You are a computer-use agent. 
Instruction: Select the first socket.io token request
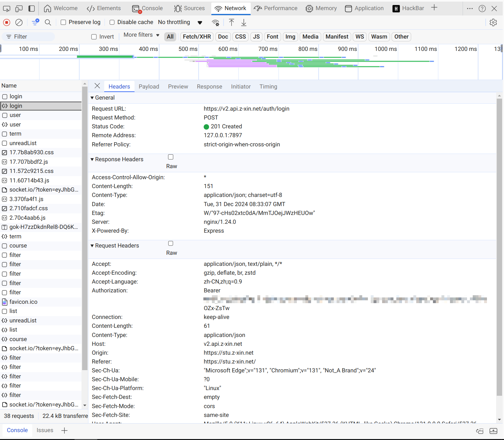(x=41, y=190)
